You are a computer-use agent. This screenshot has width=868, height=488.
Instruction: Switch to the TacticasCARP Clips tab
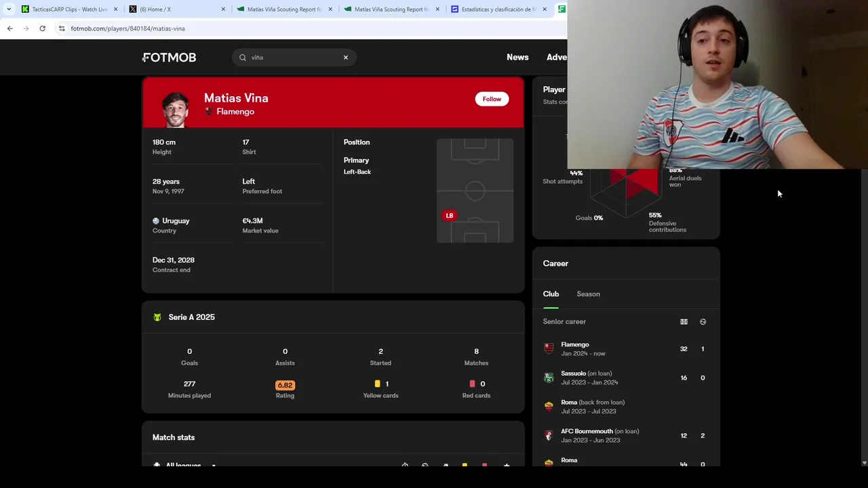tap(69, 9)
